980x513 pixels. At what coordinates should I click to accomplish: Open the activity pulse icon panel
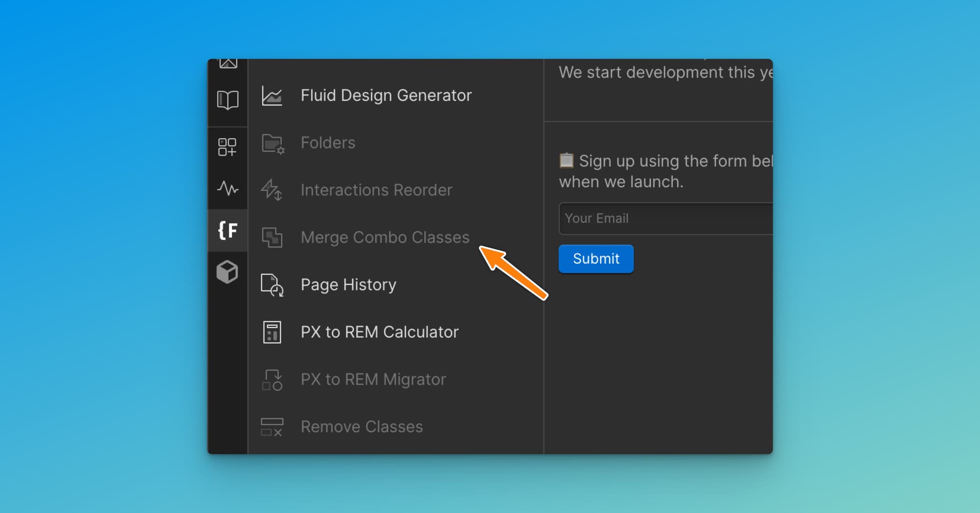[228, 189]
